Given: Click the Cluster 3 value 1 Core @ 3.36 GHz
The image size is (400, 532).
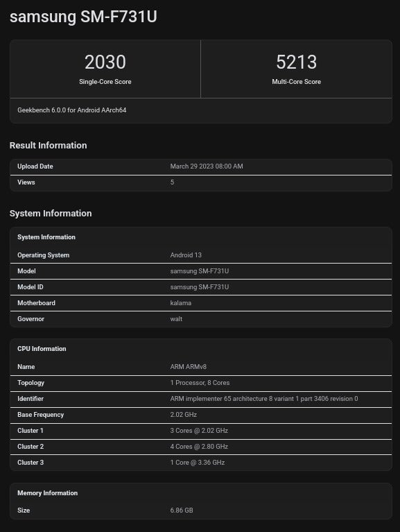Looking at the screenshot, I should pyautogui.click(x=198, y=463).
